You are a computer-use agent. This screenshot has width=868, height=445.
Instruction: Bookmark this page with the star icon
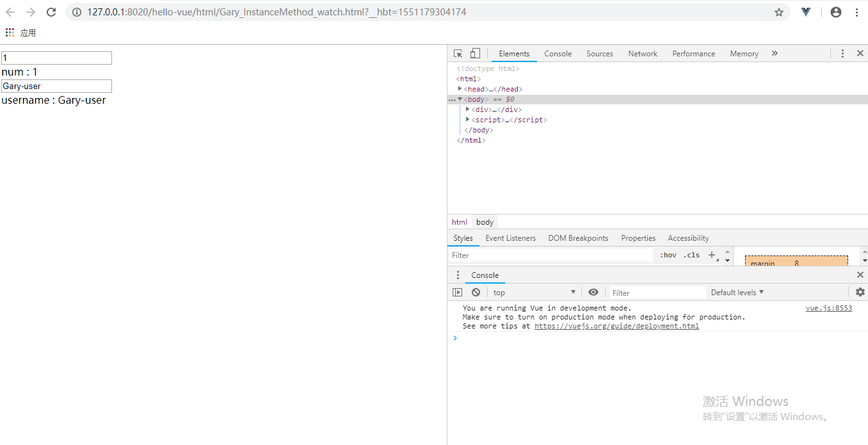click(779, 12)
